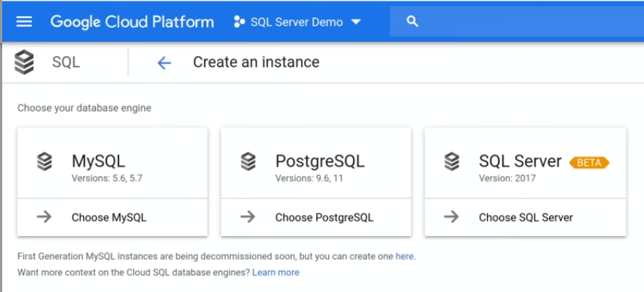Open the Learn more link
Image resolution: width=644 pixels, height=292 pixels.
[x=276, y=273]
